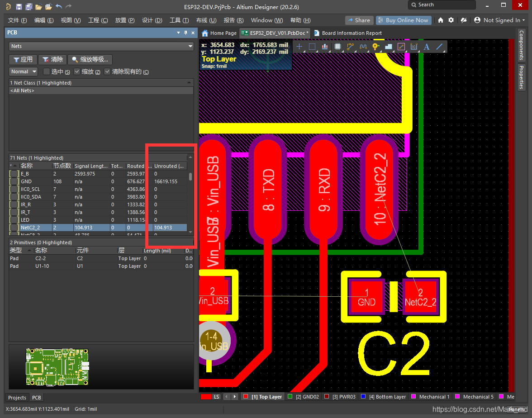Viewport: 532px width, 418px height.
Task: Toggle the NetC2_2 net row checkbox
Action: click(x=14, y=228)
